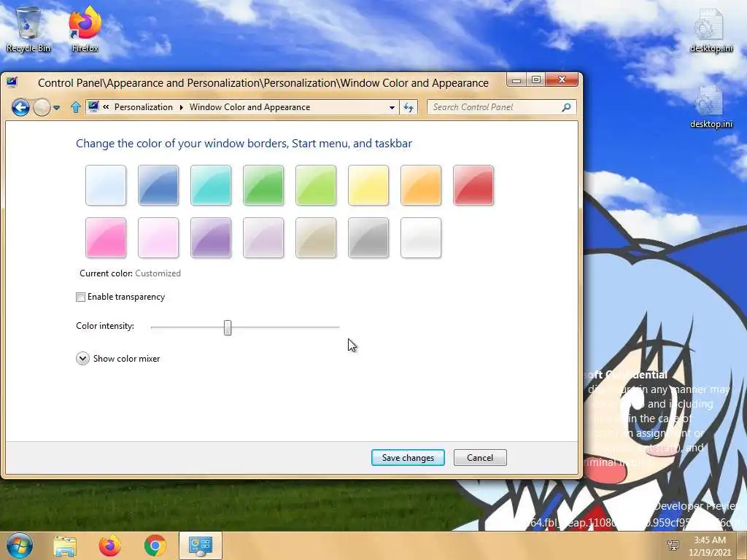747x560 pixels.
Task: Close the Window Color and Appearance window
Action: [x=562, y=80]
